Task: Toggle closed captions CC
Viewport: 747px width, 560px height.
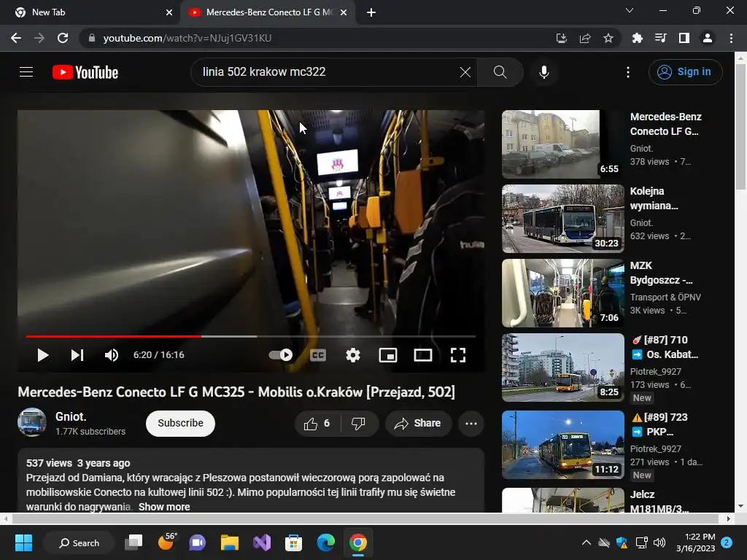Action: pos(318,355)
